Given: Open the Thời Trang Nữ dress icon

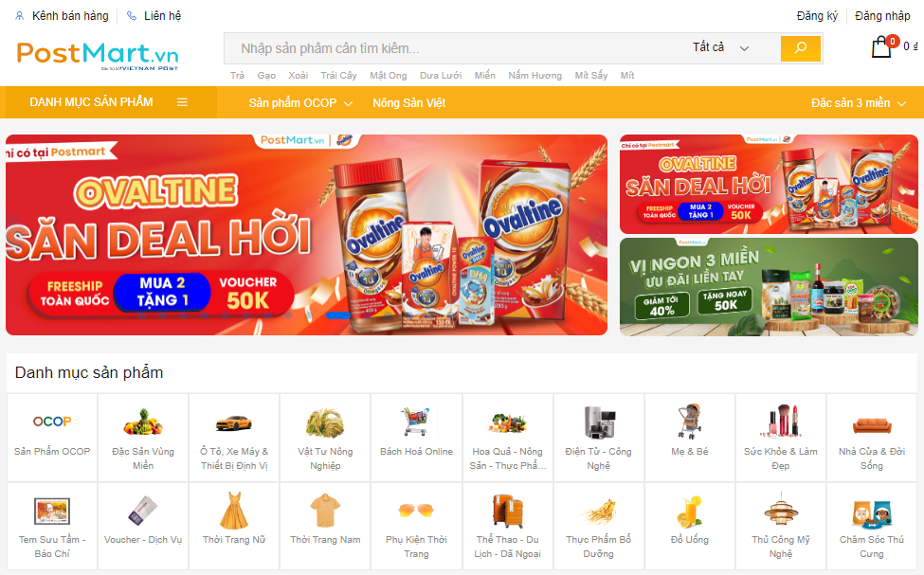Looking at the screenshot, I should click(234, 511).
